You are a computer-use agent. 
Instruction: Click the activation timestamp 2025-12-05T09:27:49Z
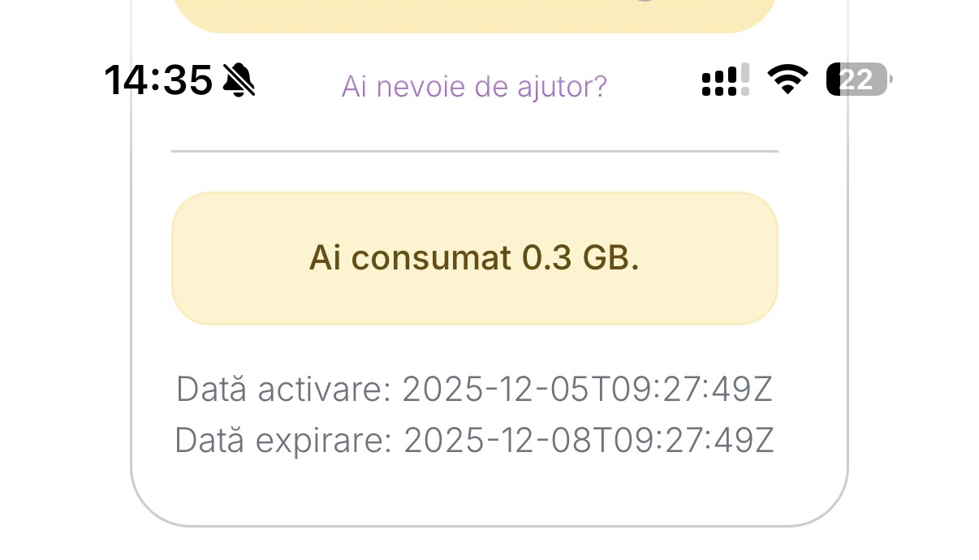587,390
